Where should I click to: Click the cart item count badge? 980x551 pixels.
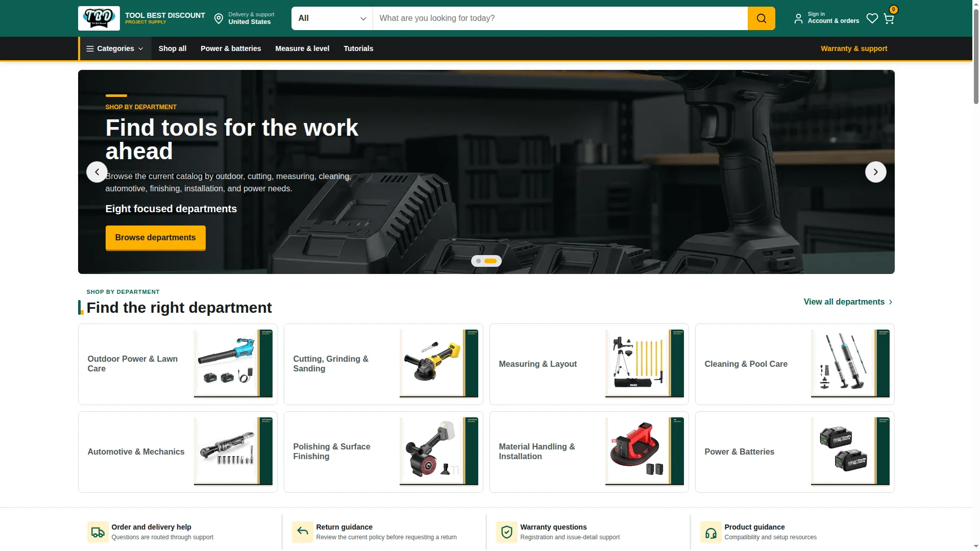point(893,10)
